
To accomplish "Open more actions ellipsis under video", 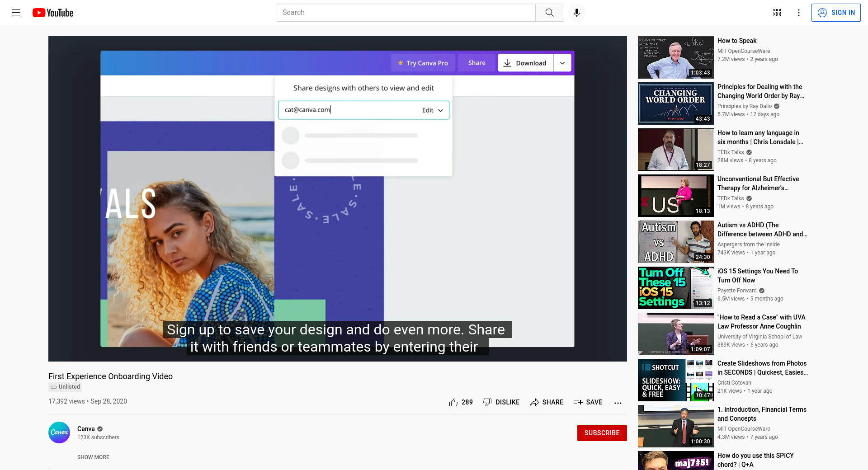I will pyautogui.click(x=618, y=403).
